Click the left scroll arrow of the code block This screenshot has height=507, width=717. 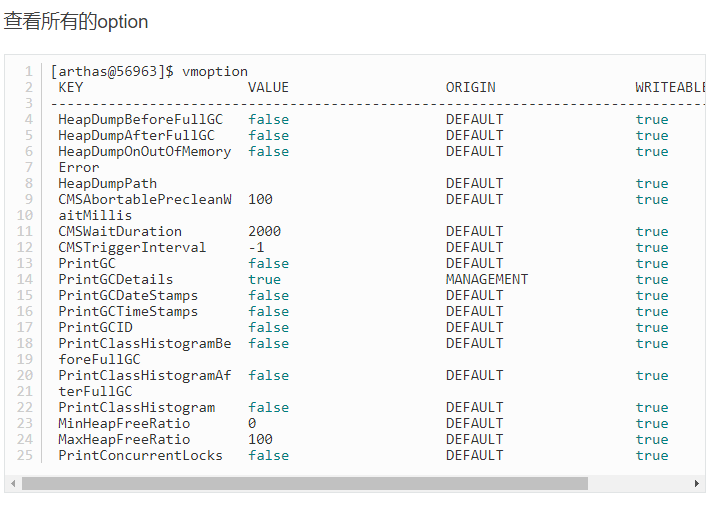13,483
